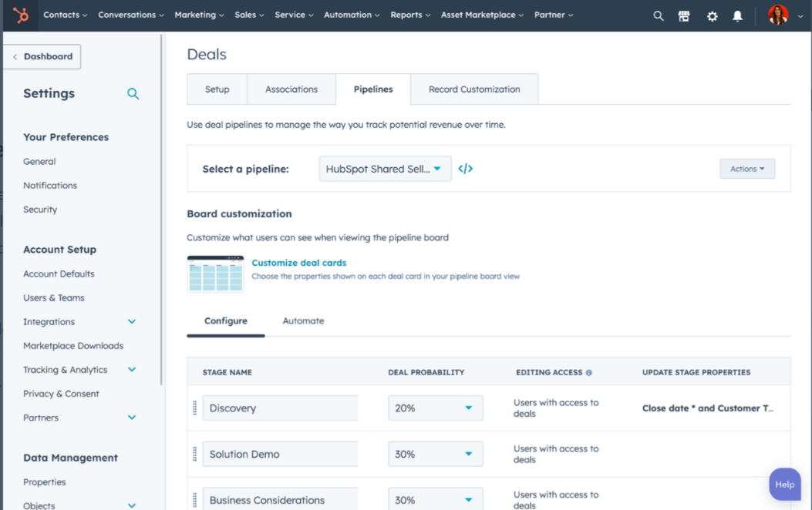Open the Sales menu

coord(250,15)
